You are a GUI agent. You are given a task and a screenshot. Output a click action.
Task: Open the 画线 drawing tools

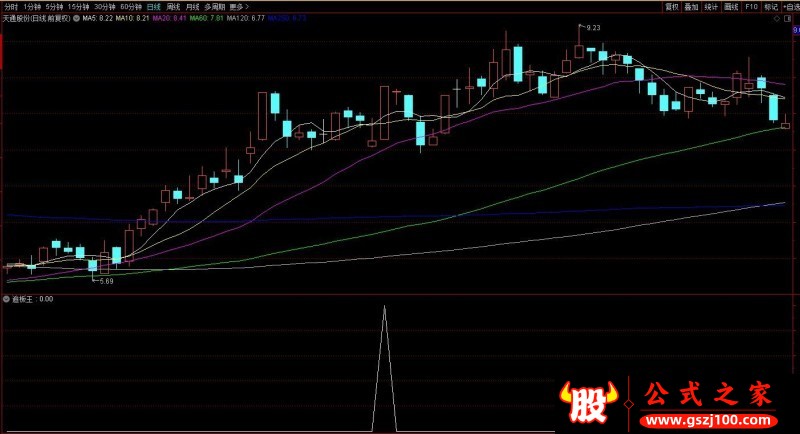coord(732,7)
